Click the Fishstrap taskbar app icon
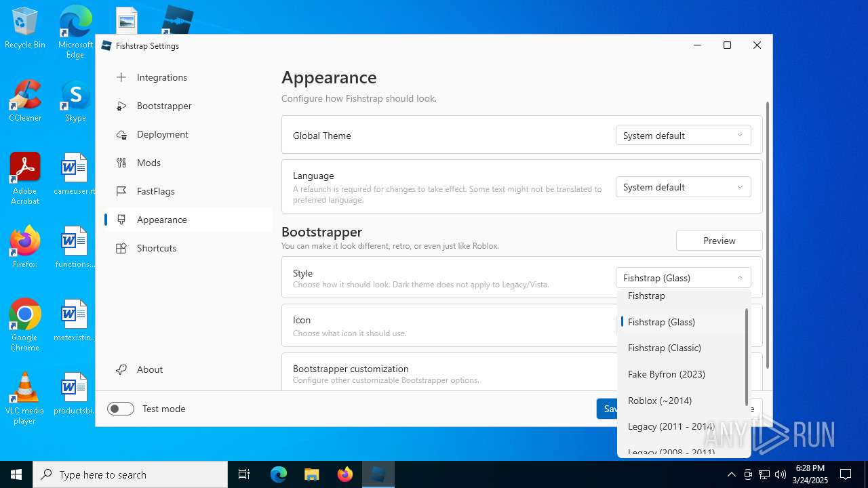The image size is (868, 488). [x=378, y=474]
